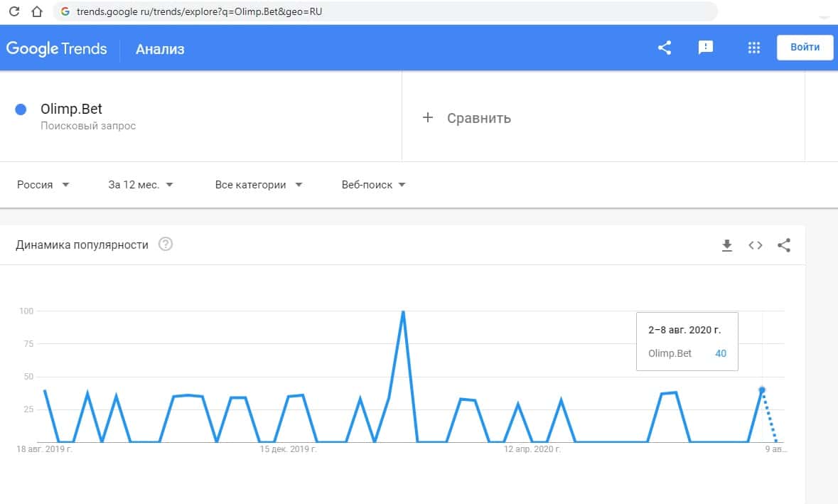Open the Веб-поиск search type dropdown

pos(373,185)
